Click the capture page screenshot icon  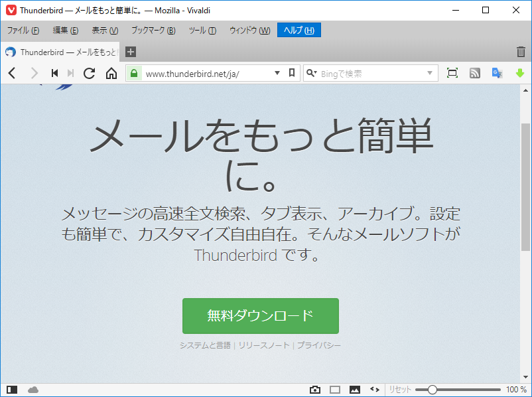coord(316,390)
